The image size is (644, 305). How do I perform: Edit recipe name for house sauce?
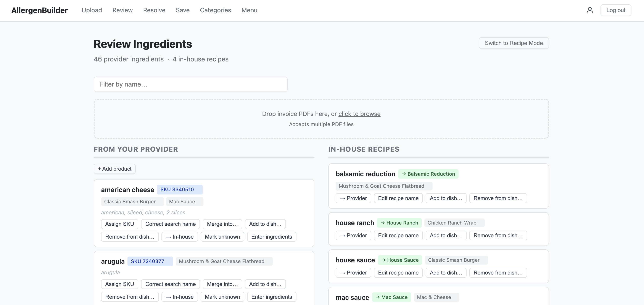(x=398, y=273)
